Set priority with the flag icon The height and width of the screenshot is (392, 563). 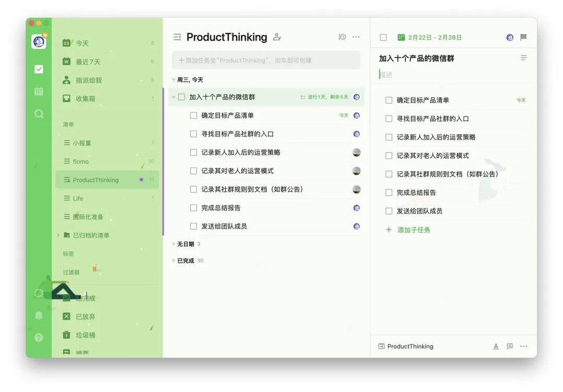(x=523, y=38)
